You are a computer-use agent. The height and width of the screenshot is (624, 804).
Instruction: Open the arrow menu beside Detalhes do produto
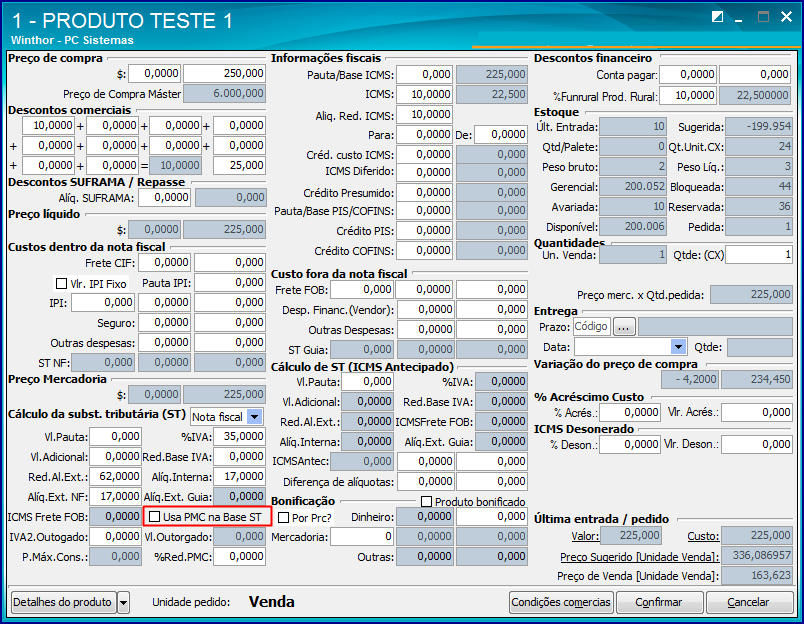[124, 602]
